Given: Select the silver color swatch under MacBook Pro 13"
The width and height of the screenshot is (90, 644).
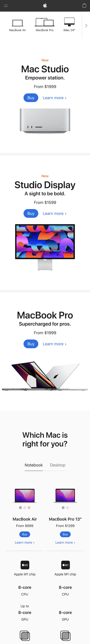Looking at the screenshot, I should pos(67,508).
